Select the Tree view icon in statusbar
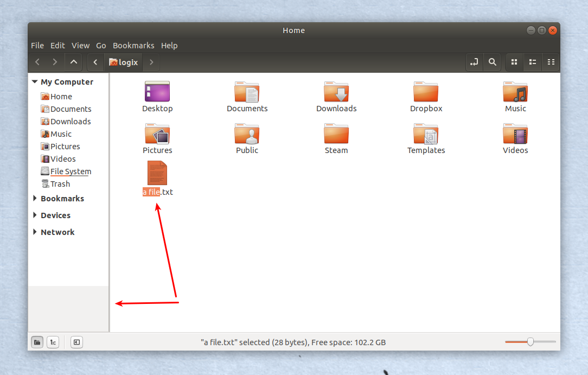588x375 pixels. click(x=53, y=342)
